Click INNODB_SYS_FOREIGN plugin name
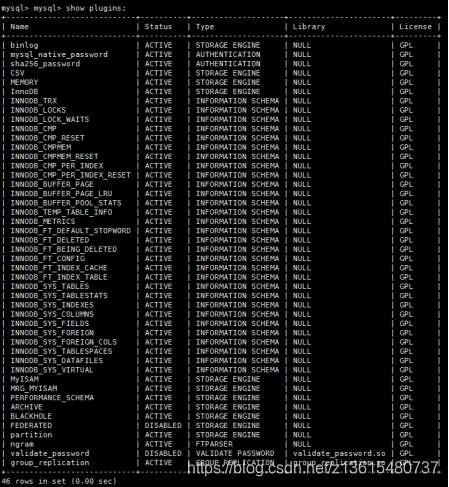Screen dimensions: 449x487 [x=52, y=333]
